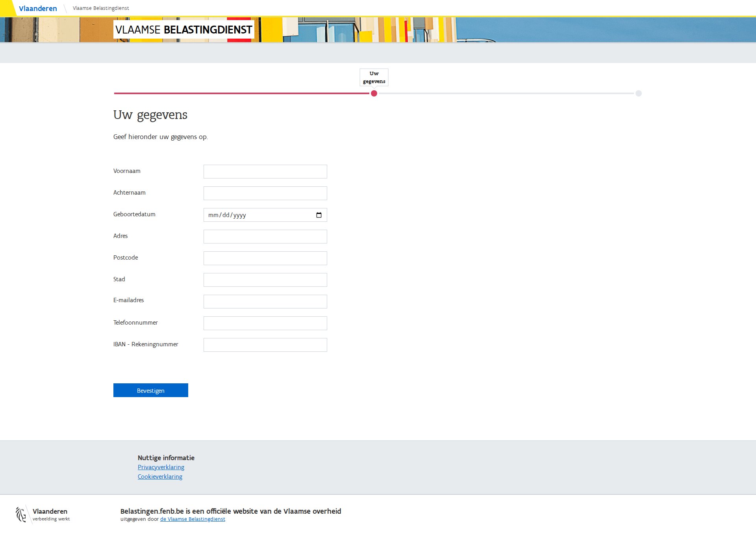This screenshot has height=548, width=756.
Task: Click the Uw gegevens step label tooltip
Action: click(x=374, y=77)
